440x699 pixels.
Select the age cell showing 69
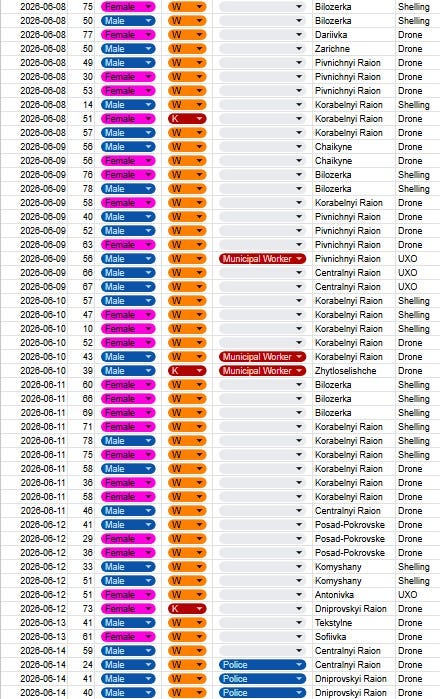(82, 413)
